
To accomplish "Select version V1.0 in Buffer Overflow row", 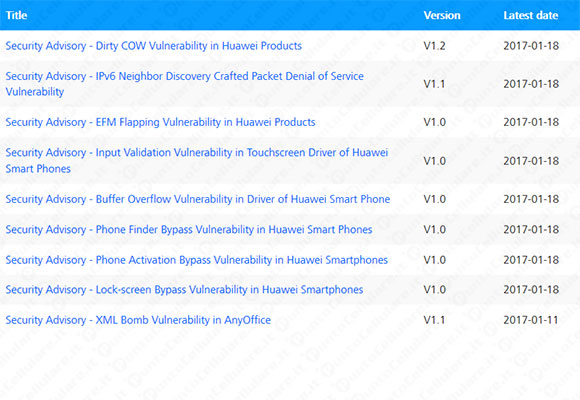I will click(435, 199).
